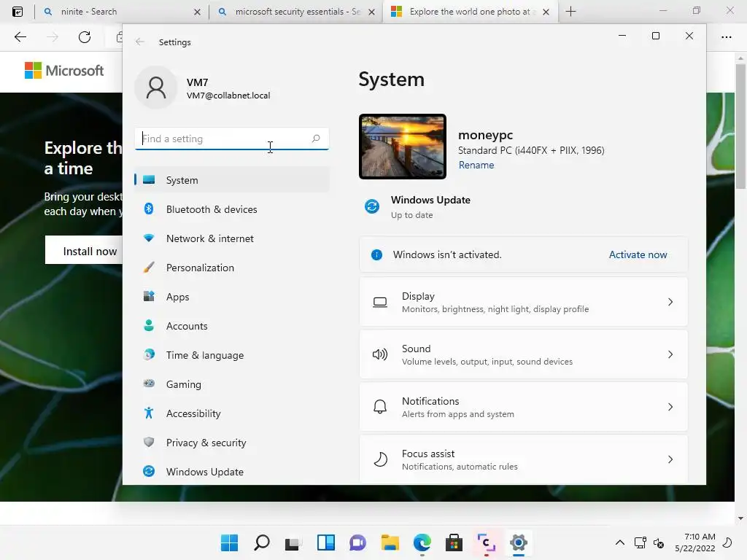The width and height of the screenshot is (747, 560).
Task: Click the focus assist moon in system tray
Action: tap(727, 542)
